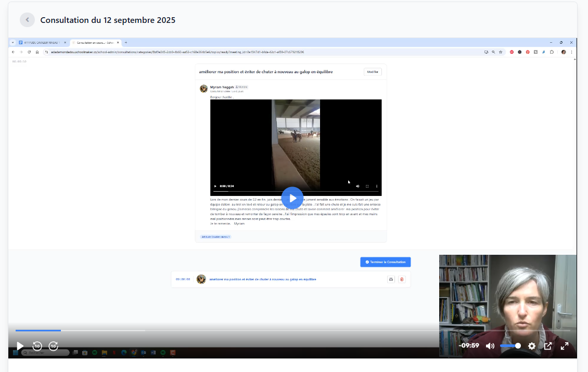588x372 pixels.
Task: Mute the player with the speaker icon
Action: pyautogui.click(x=490, y=346)
